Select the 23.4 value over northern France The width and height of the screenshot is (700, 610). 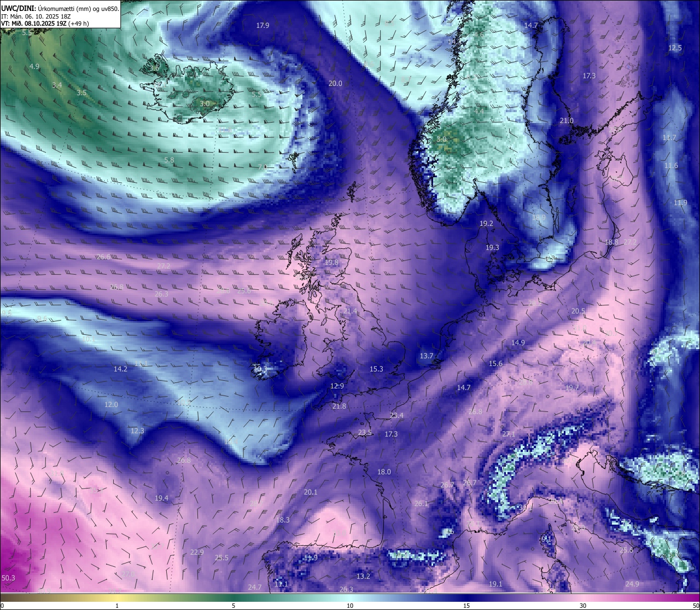396,415
